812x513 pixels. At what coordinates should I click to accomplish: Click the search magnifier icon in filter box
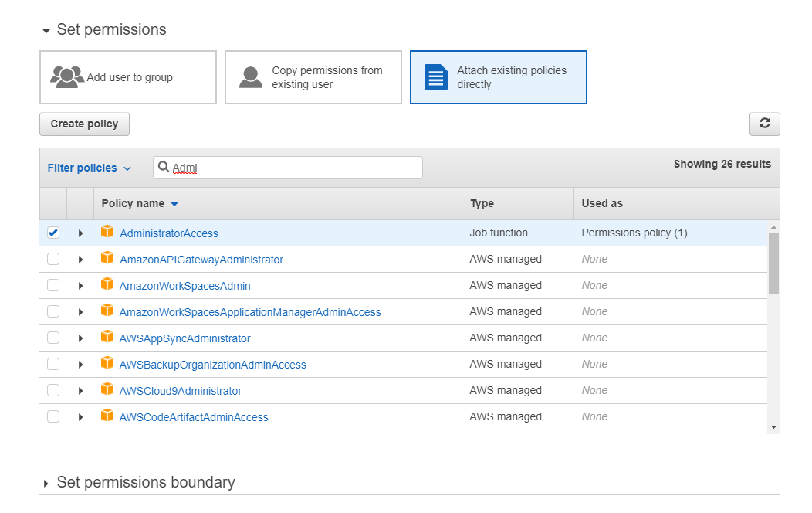pyautogui.click(x=164, y=168)
